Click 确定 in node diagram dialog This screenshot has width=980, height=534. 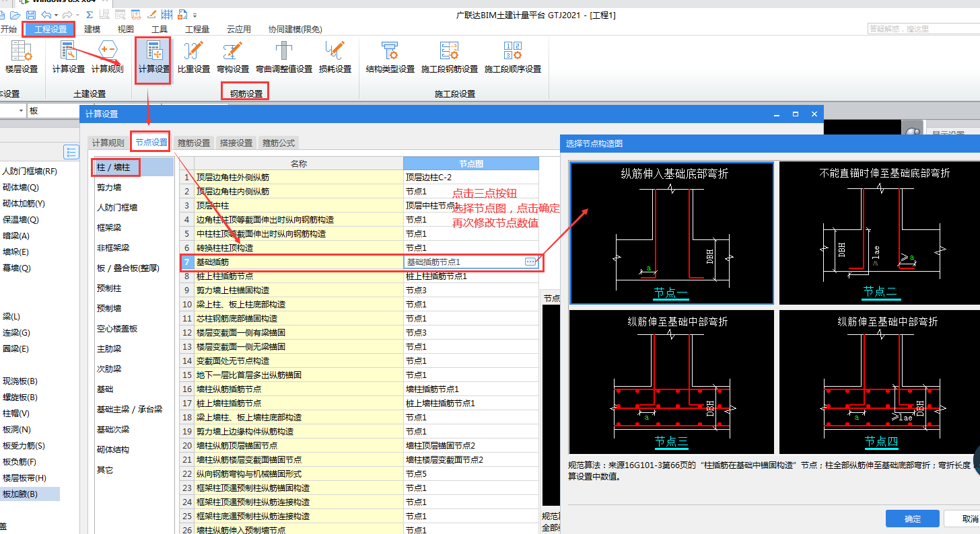913,519
